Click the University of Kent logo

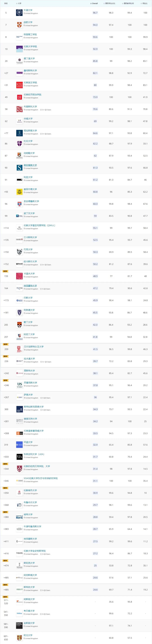coord(19,517)
